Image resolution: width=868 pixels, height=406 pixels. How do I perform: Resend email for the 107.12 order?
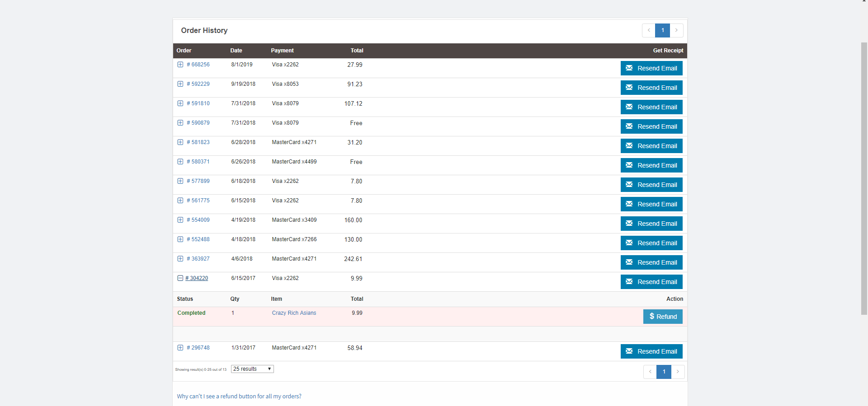point(651,107)
